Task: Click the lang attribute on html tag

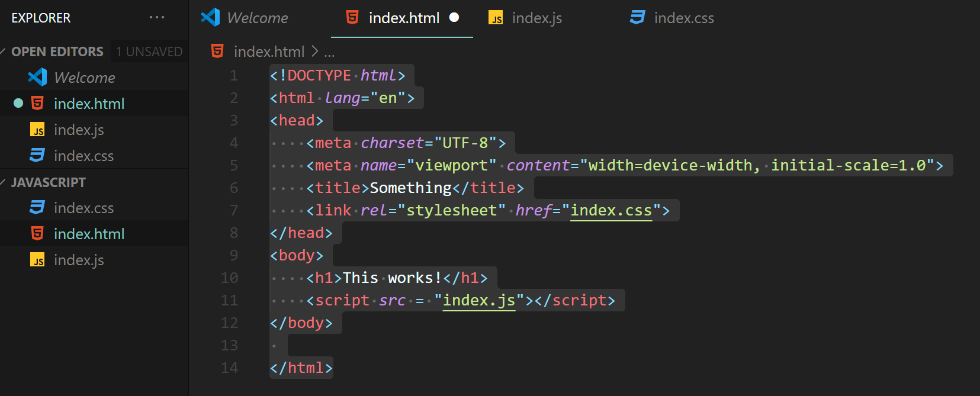Action: 342,98
